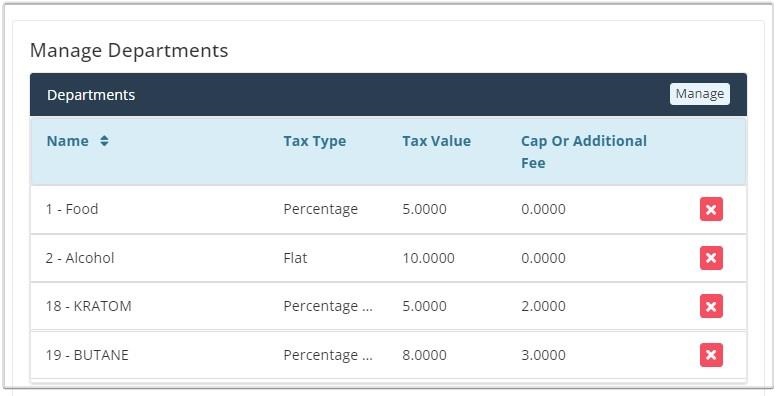Click the Name column header

click(x=67, y=141)
